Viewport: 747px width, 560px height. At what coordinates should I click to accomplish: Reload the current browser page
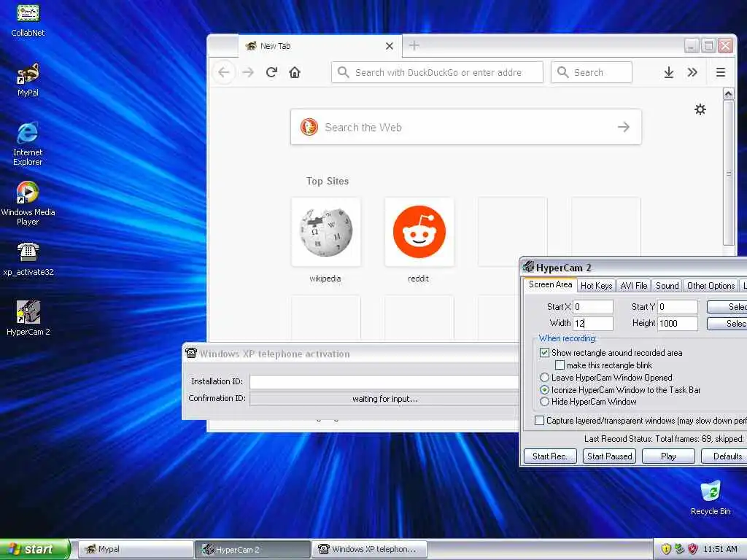[271, 72]
